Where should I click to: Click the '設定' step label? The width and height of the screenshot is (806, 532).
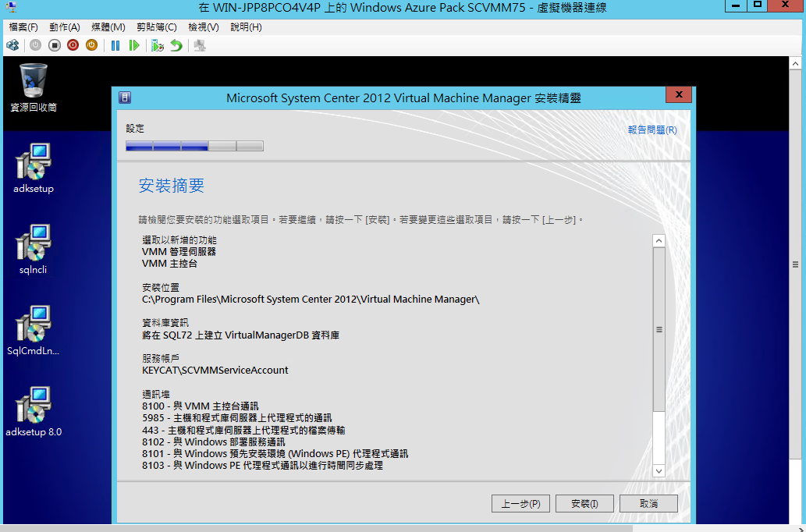pyautogui.click(x=135, y=129)
